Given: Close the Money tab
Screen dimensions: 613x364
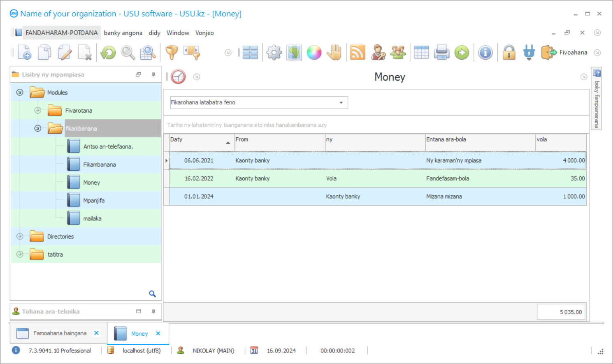Looking at the screenshot, I should click(x=158, y=334).
